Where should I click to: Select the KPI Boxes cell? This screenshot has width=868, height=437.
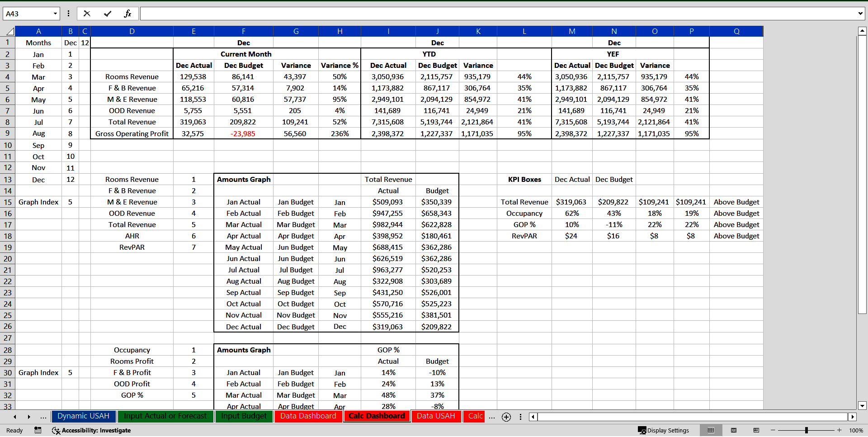524,180
